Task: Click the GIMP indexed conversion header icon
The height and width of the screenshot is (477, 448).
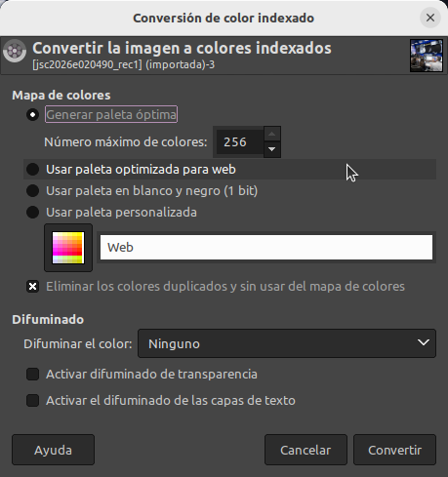Action: coord(15,51)
